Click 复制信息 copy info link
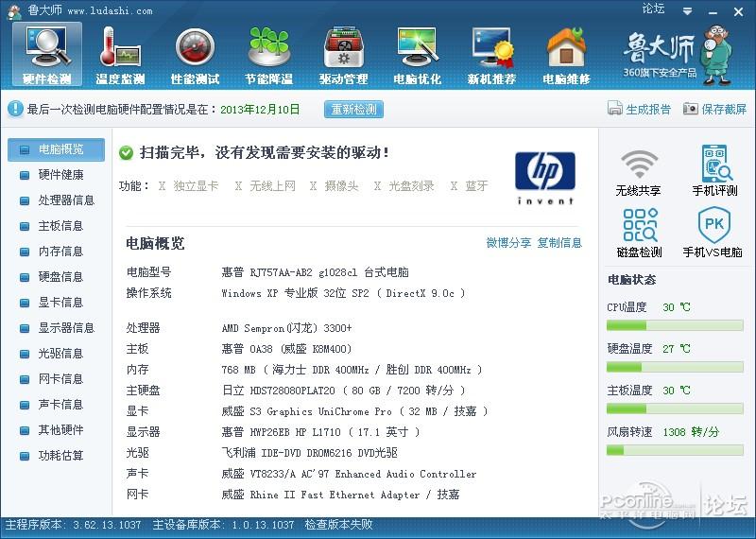This screenshot has height=539, width=756. coord(559,242)
